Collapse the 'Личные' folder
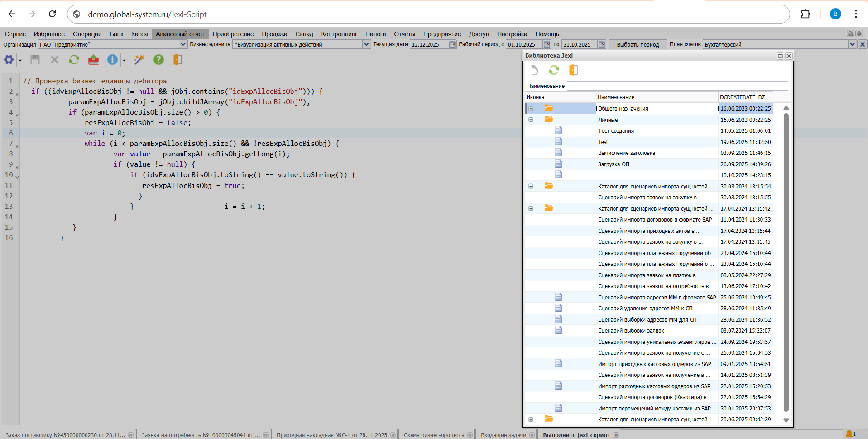The height and width of the screenshot is (439, 868). point(531,120)
